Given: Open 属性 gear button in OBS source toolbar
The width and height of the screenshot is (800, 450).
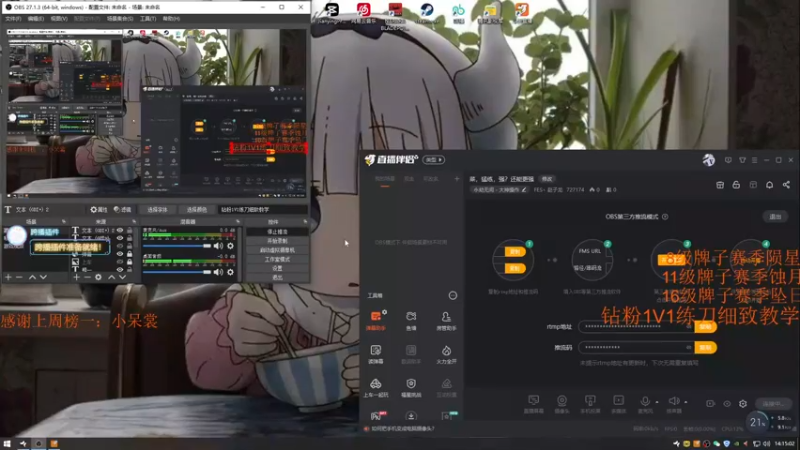Looking at the screenshot, I should (x=99, y=210).
